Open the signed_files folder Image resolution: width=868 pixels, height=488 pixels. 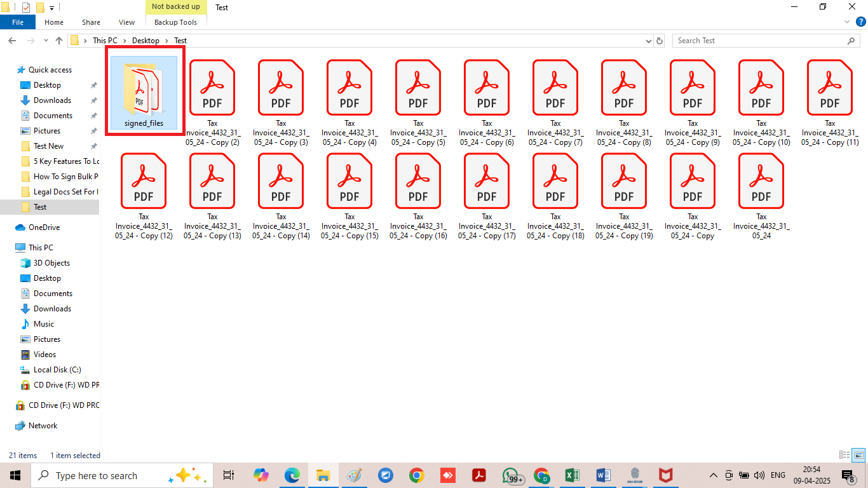click(144, 92)
